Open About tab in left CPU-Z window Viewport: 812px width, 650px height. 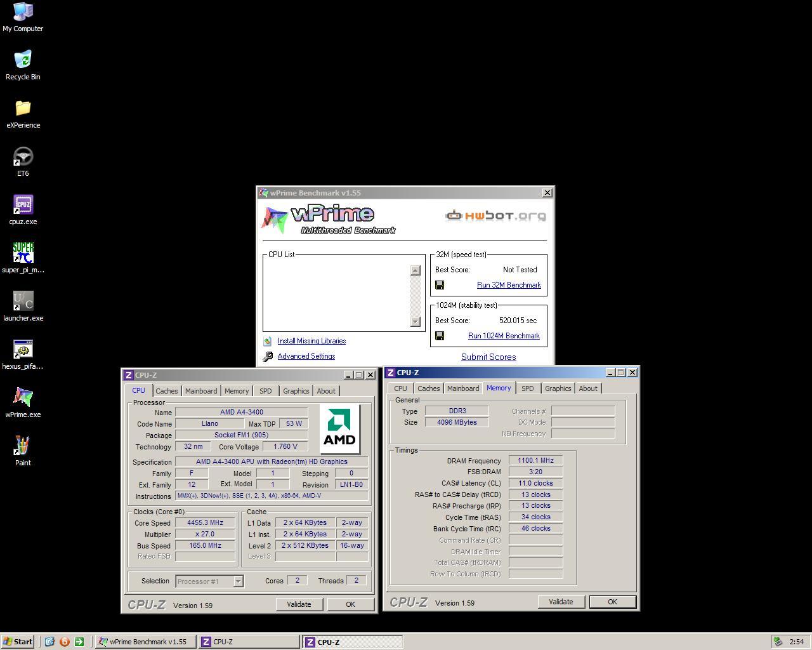pos(326,391)
